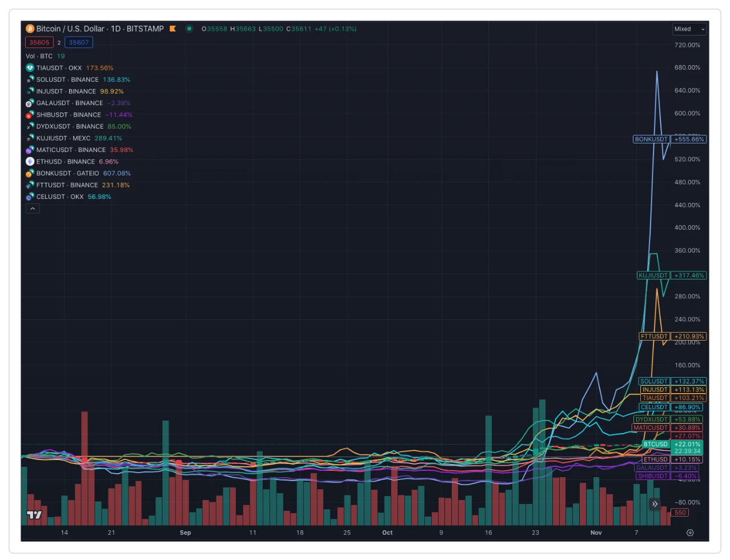Click the red 550 volume label
The image size is (730, 560).
[x=680, y=513]
